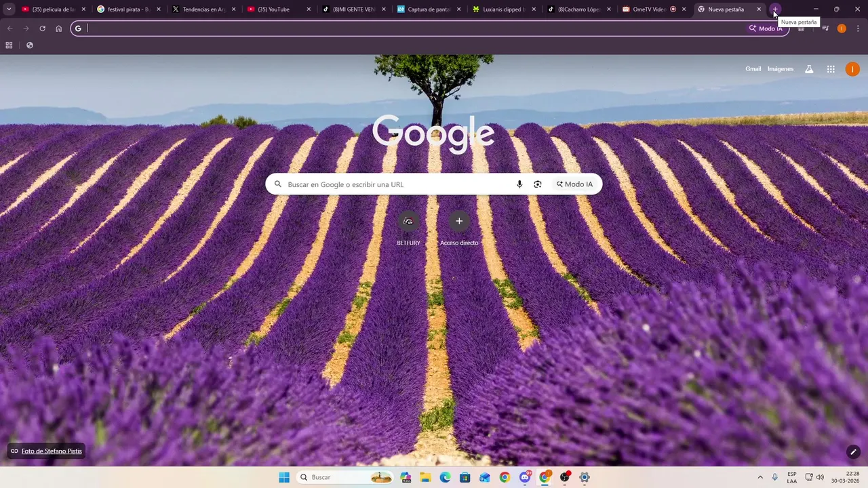Open the apps grid in bookmarks bar
868x488 pixels.
[9, 45]
